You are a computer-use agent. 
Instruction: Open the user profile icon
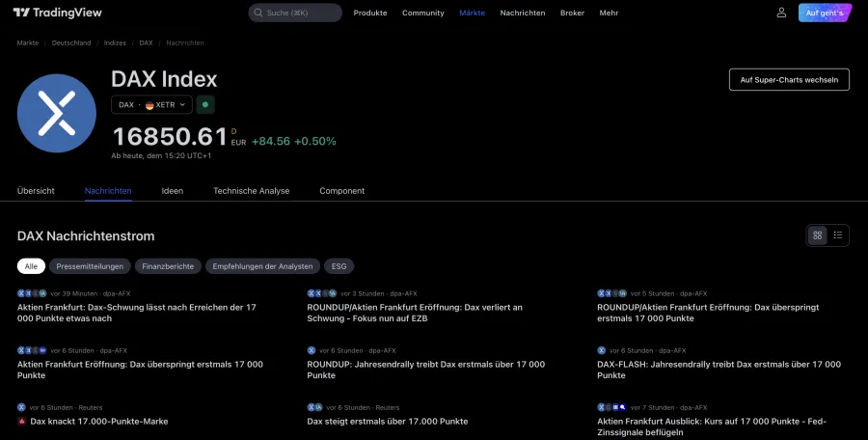point(781,13)
